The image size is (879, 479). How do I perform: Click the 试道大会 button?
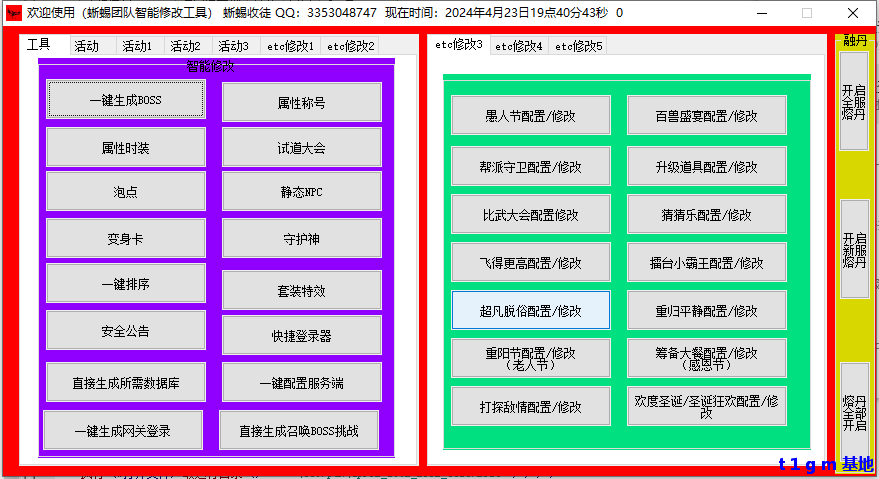[x=301, y=147]
